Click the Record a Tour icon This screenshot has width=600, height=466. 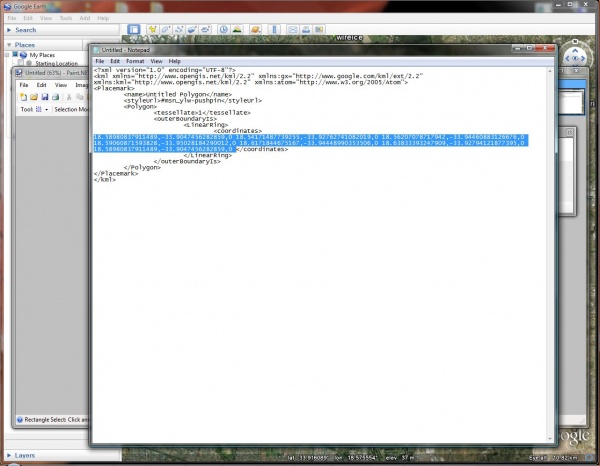(x=205, y=29)
